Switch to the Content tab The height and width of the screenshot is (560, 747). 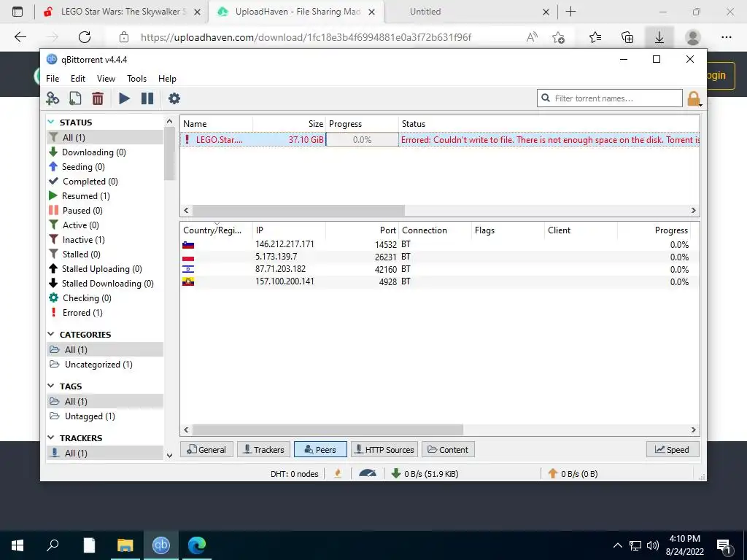point(448,449)
